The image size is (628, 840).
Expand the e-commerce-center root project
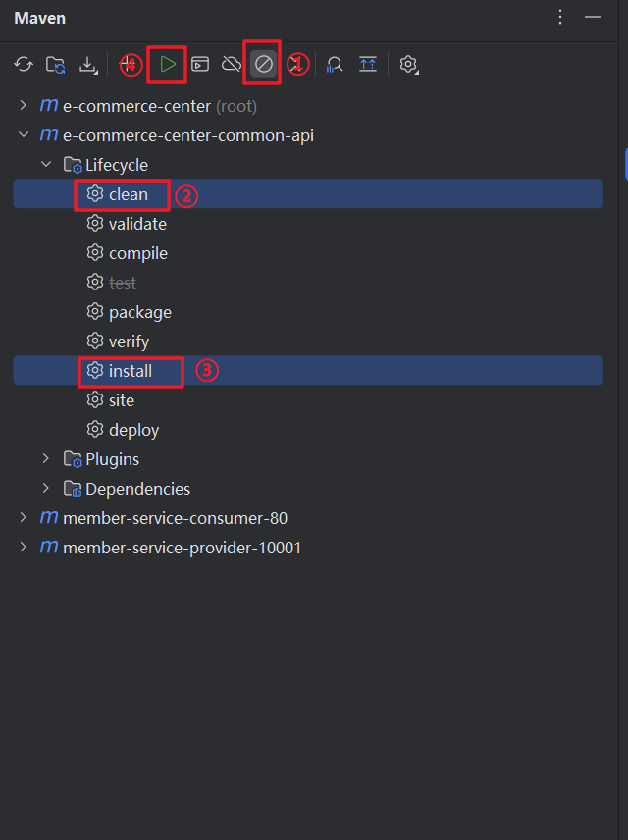coord(24,106)
